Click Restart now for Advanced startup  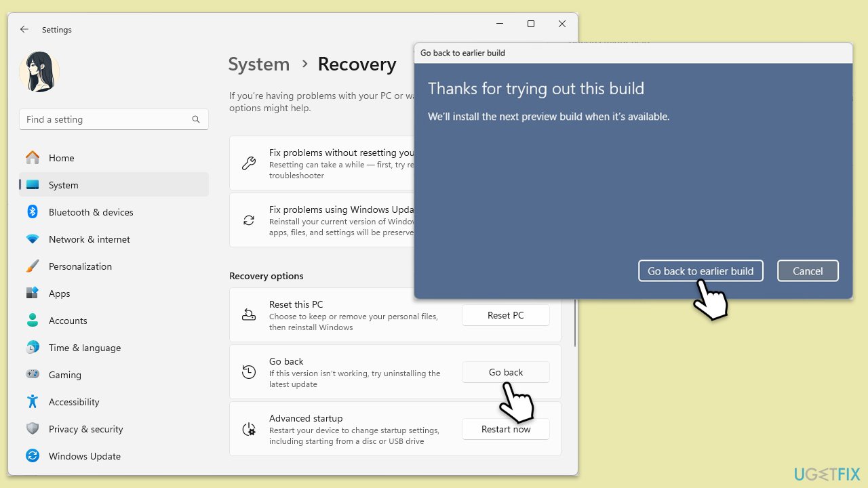505,428
